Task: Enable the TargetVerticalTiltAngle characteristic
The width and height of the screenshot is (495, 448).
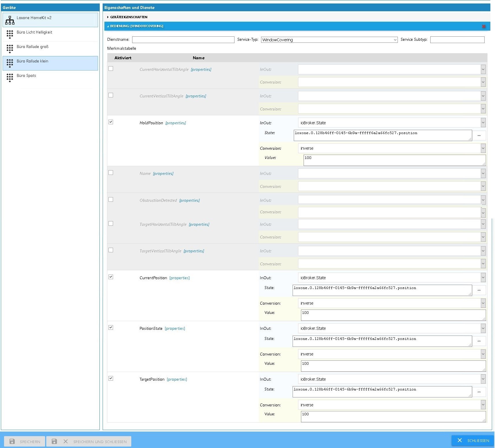Action: point(111,250)
